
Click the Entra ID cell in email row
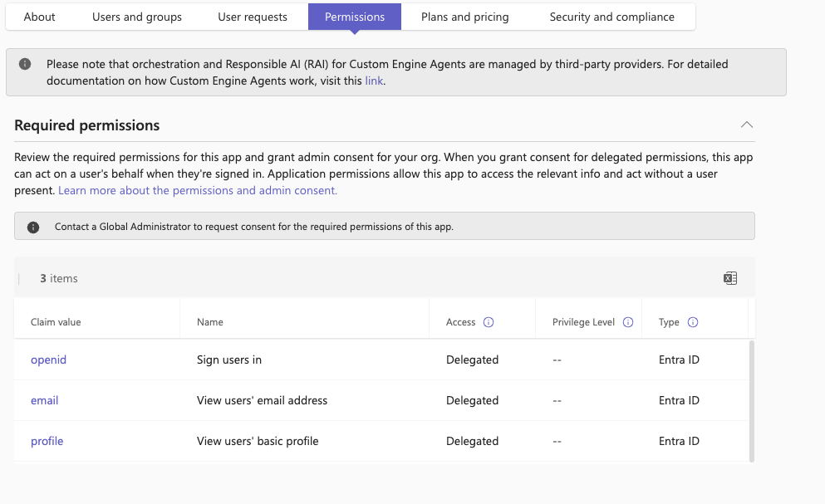coord(679,400)
